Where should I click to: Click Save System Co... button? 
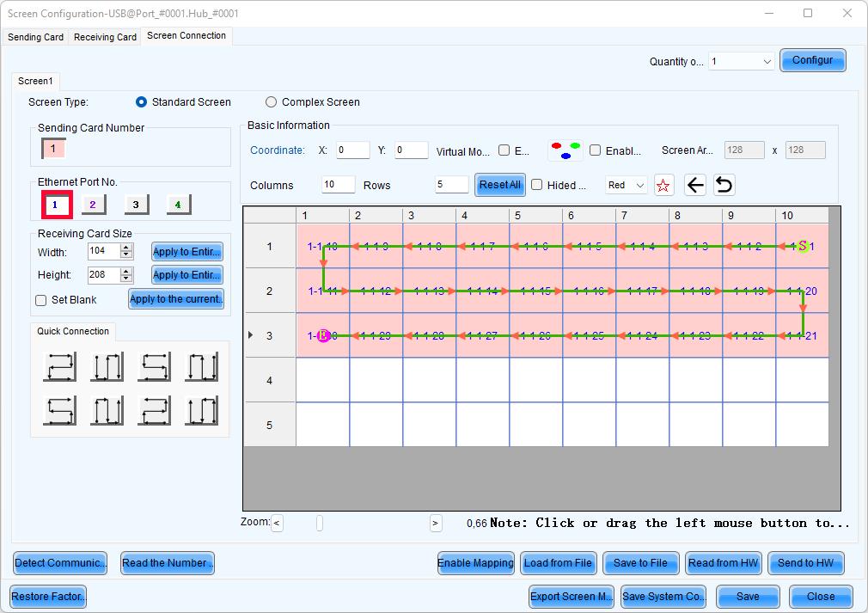pyautogui.click(x=663, y=597)
